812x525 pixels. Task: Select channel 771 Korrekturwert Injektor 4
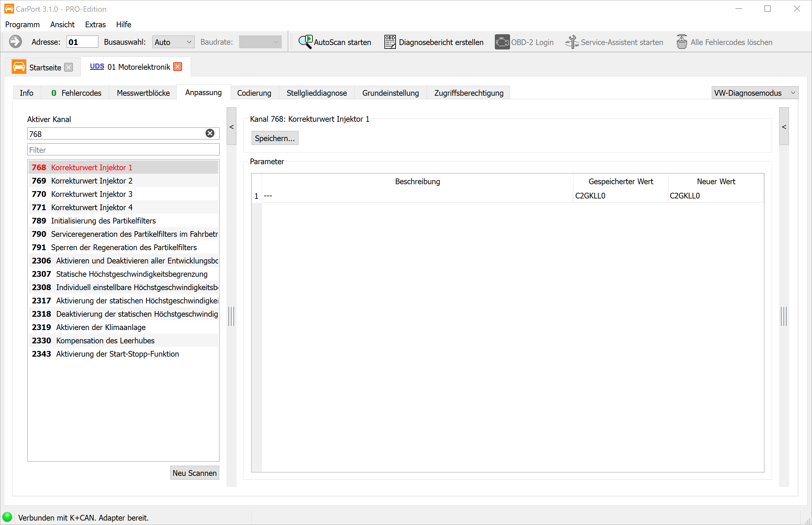point(123,207)
